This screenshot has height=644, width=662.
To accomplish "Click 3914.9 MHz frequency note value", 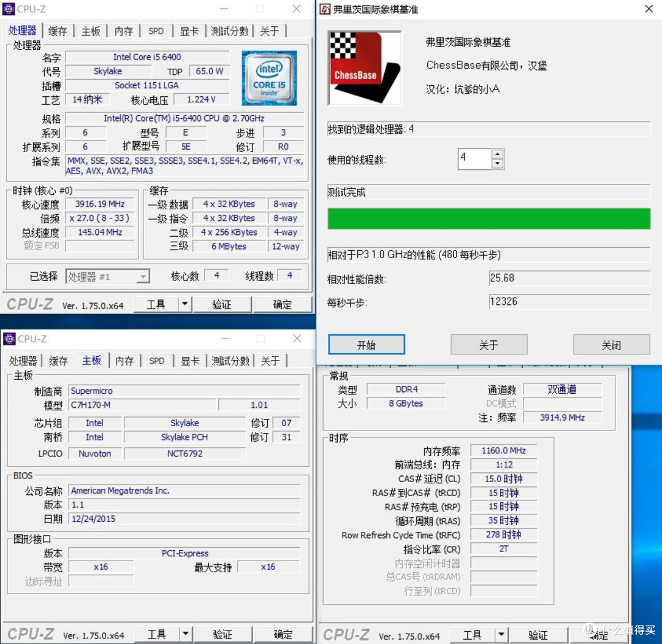I will (x=562, y=418).
